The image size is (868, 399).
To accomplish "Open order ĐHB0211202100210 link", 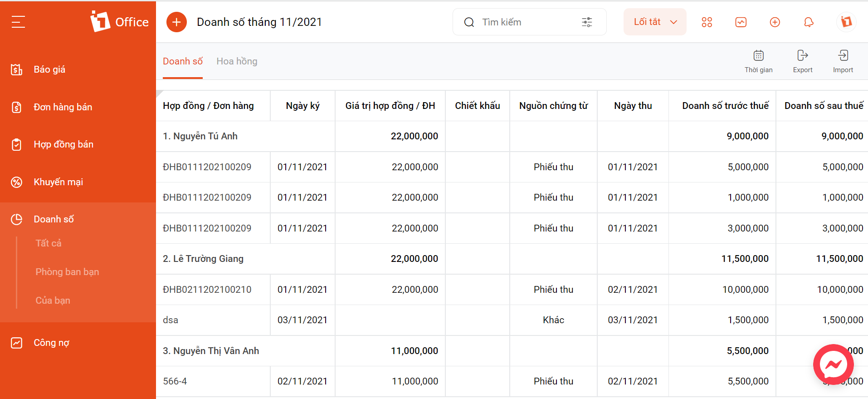I will (207, 290).
